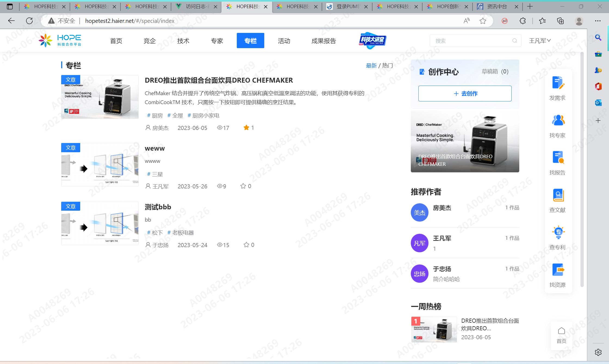Open the 技术 nav menu item
The height and width of the screenshot is (364, 609).
pos(183,41)
